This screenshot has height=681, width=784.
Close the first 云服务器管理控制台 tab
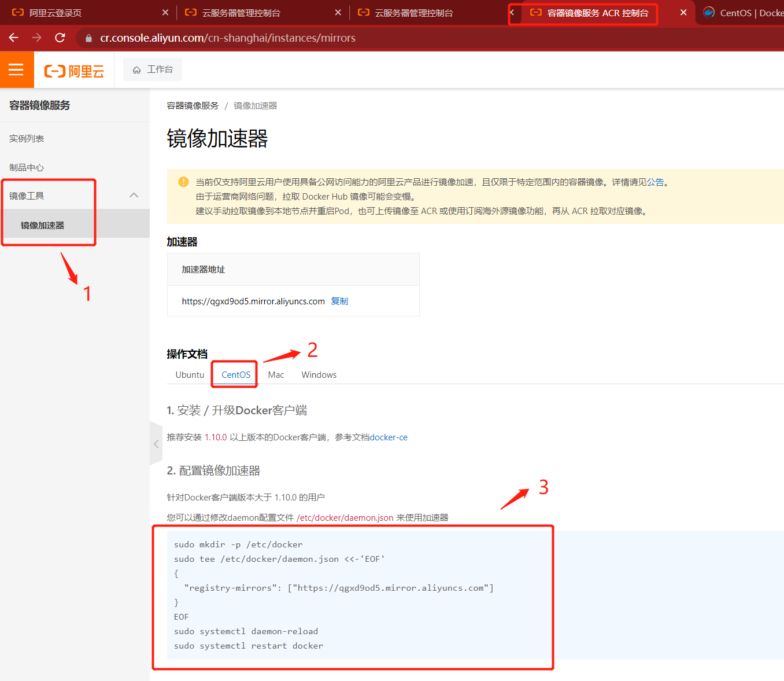(338, 12)
